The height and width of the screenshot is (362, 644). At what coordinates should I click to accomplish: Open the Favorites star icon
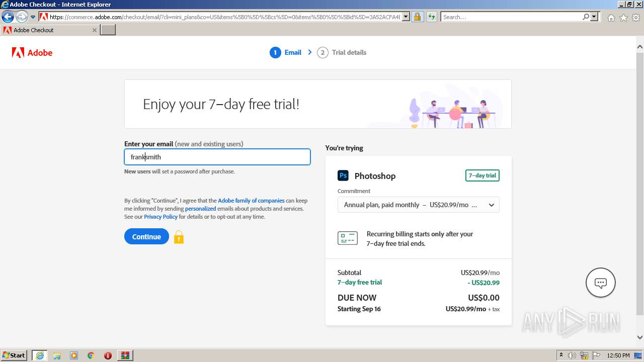pos(623,18)
